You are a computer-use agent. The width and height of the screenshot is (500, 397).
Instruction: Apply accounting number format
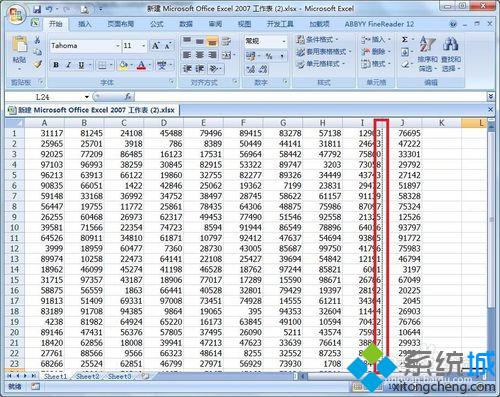(251, 56)
